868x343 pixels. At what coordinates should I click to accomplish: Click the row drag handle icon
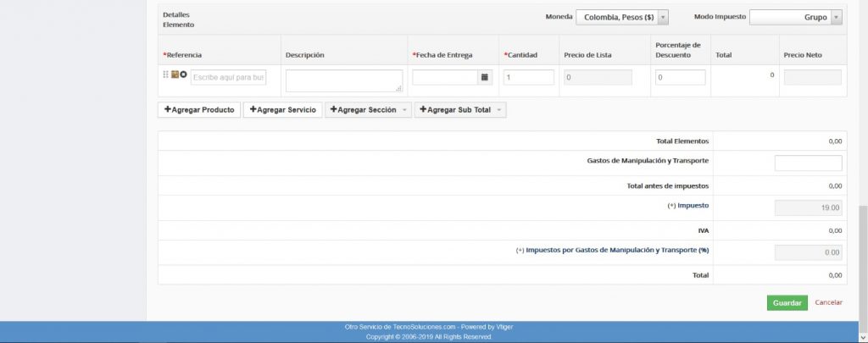(166, 75)
